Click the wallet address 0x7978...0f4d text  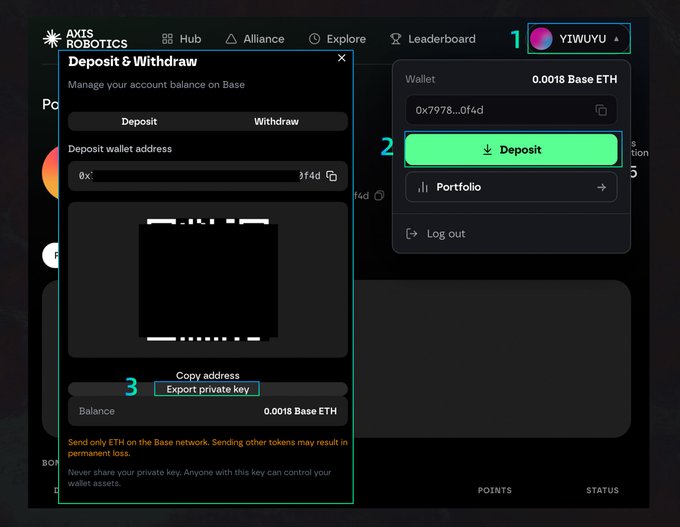click(449, 110)
